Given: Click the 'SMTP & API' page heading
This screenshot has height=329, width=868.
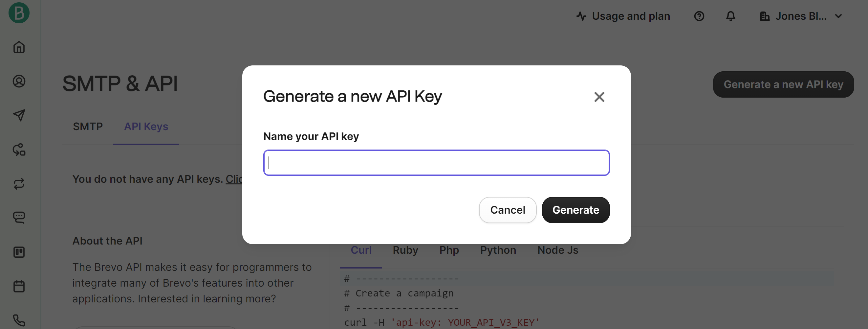Looking at the screenshot, I should pyautogui.click(x=120, y=83).
